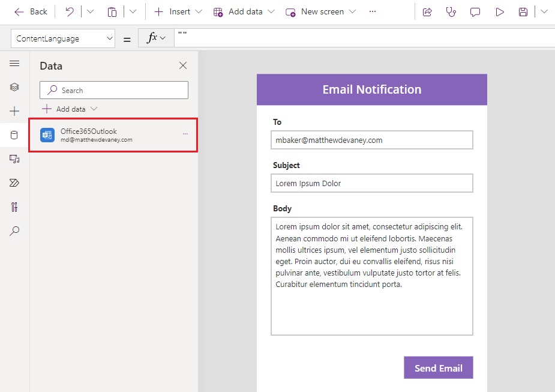555x392 pixels.
Task: Preview the app with Play
Action: pyautogui.click(x=499, y=11)
